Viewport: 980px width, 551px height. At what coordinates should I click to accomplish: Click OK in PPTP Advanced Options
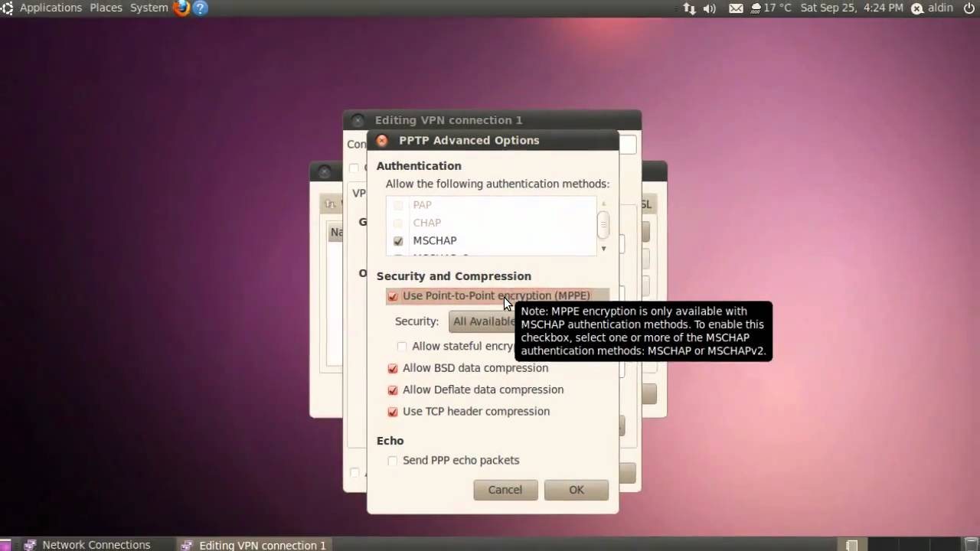(x=577, y=490)
